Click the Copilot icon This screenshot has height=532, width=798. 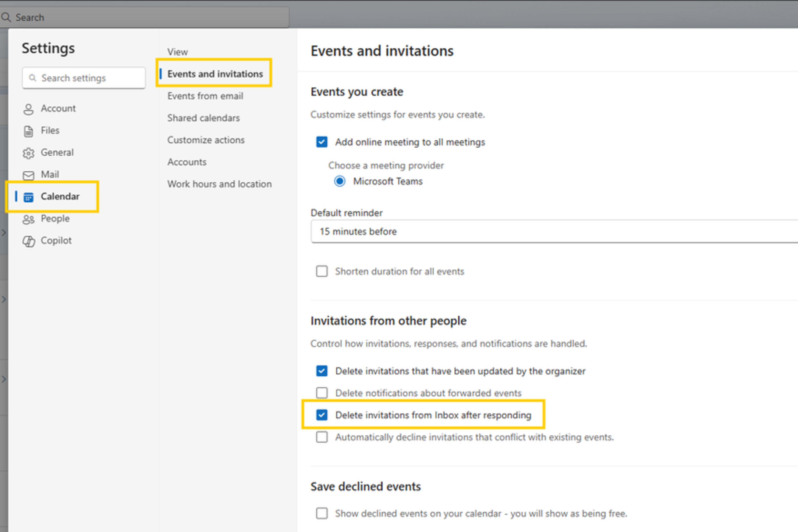28,241
